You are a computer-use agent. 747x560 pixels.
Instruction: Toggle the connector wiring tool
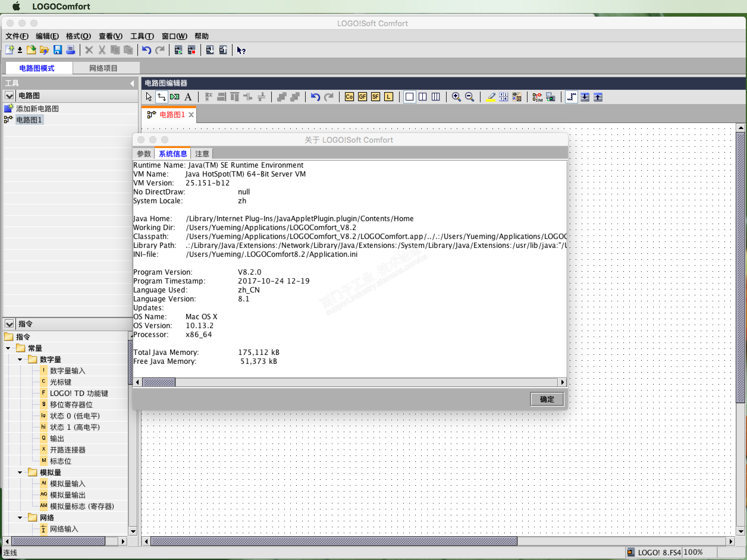161,97
